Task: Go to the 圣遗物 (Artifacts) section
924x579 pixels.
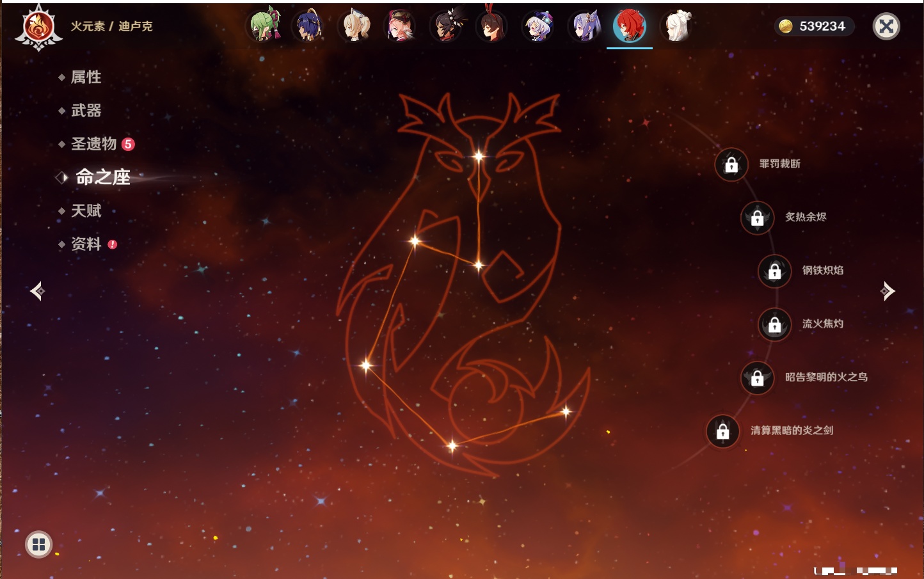Action: click(x=93, y=144)
